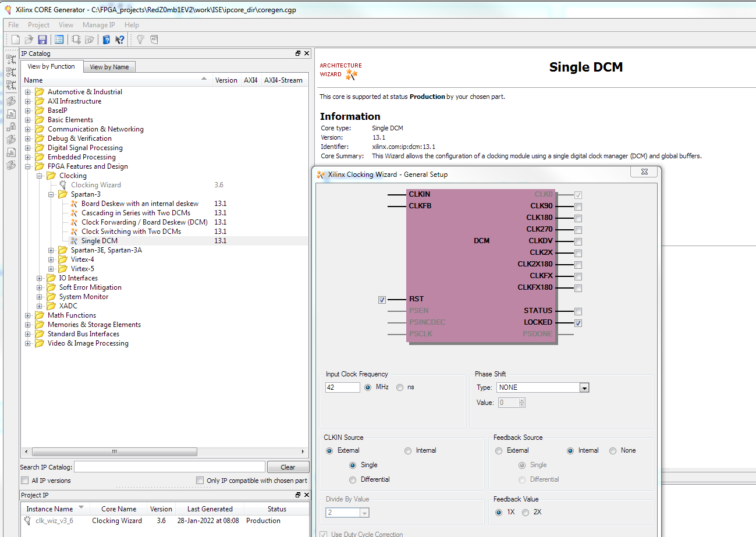The image size is (756, 537).
Task: Expand the Automotive & Industrial folder
Action: pyautogui.click(x=27, y=92)
